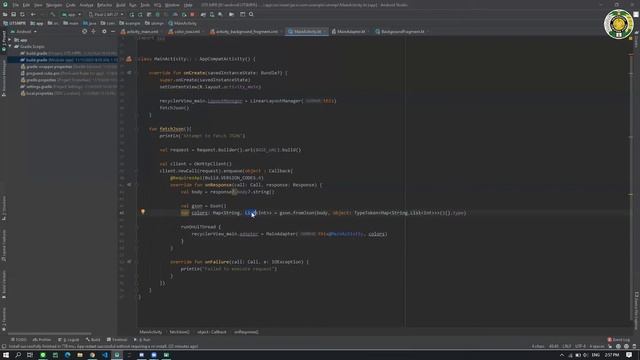
Task: Toggle the Run tool window
Action: [142, 340]
